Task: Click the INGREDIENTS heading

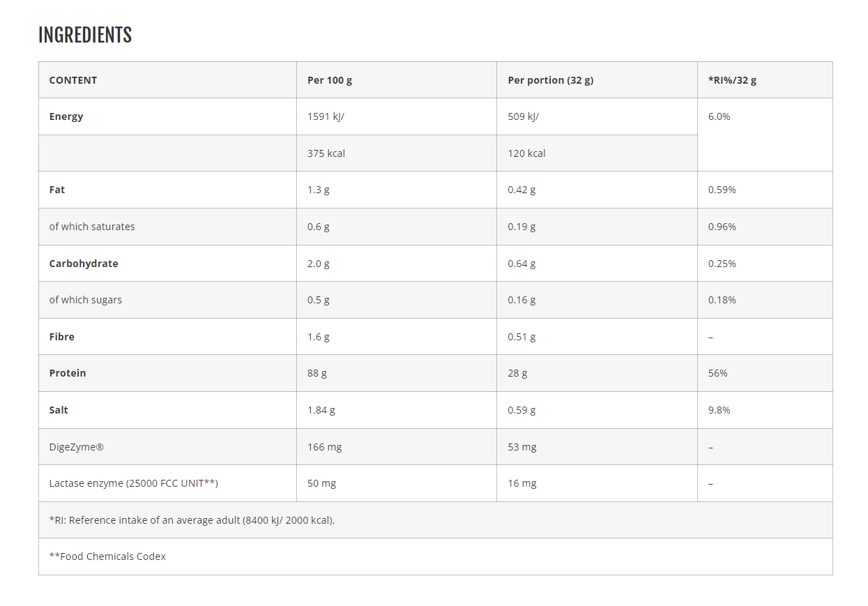Action: (85, 35)
